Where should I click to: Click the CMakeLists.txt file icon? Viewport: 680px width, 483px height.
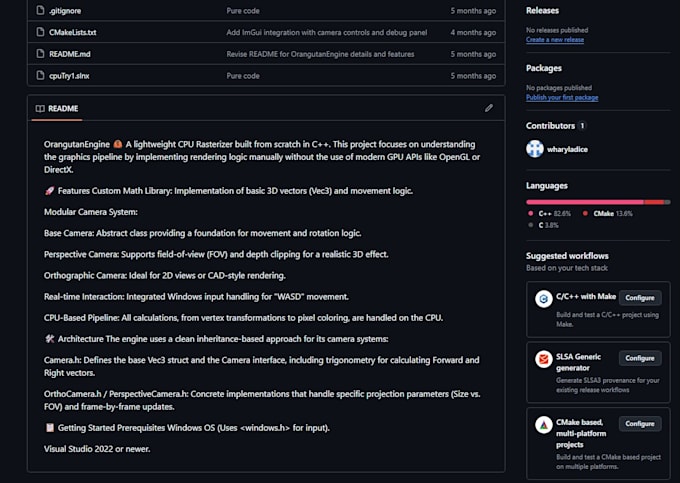click(x=40, y=32)
